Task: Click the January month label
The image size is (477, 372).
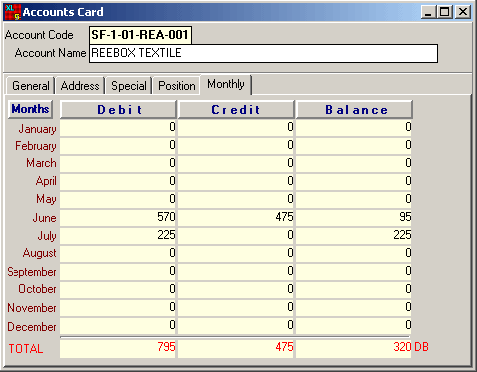Action: [x=37, y=129]
